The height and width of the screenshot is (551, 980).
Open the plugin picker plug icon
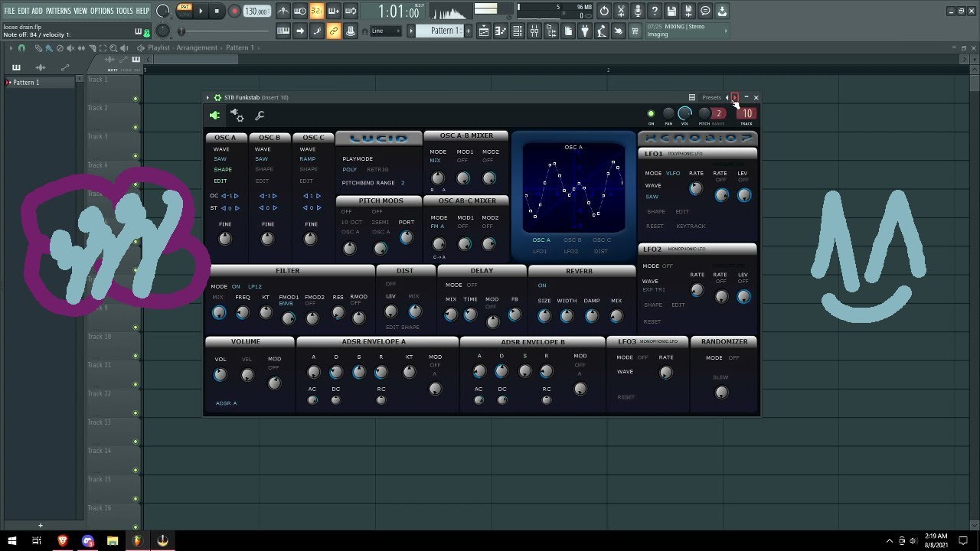coord(585,31)
